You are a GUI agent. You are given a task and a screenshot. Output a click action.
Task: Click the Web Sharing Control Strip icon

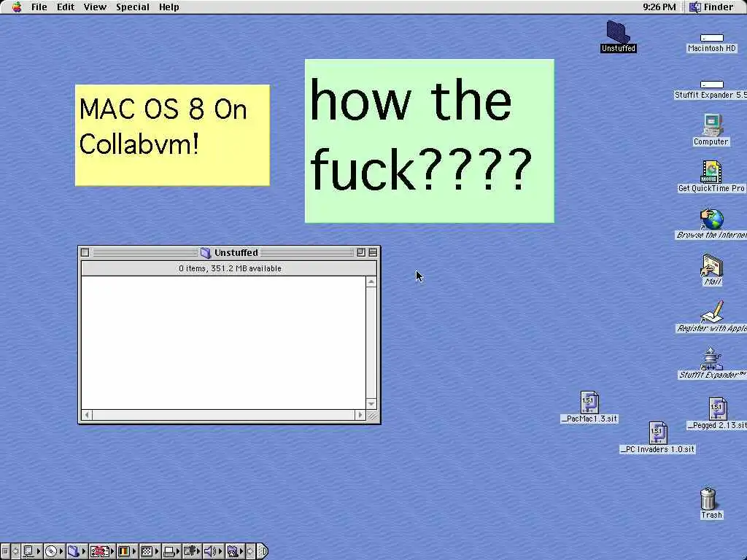[x=232, y=551]
